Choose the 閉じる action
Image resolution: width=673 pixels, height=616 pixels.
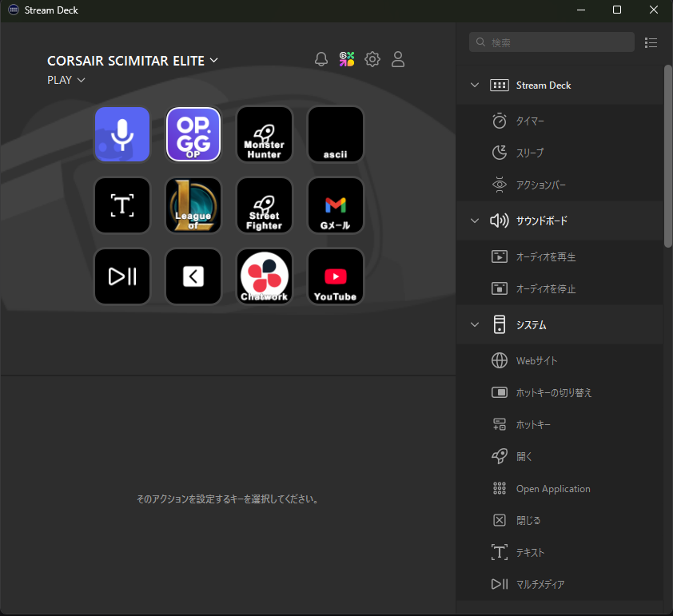[x=560, y=520]
